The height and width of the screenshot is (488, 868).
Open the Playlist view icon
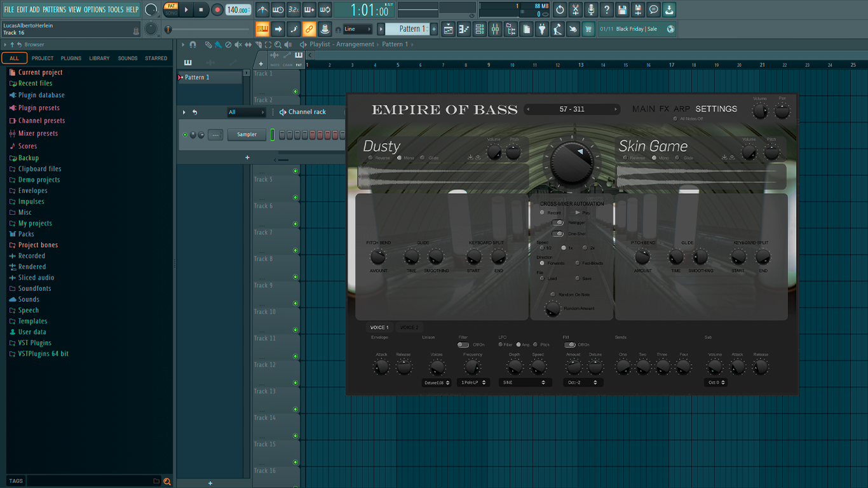click(x=449, y=29)
